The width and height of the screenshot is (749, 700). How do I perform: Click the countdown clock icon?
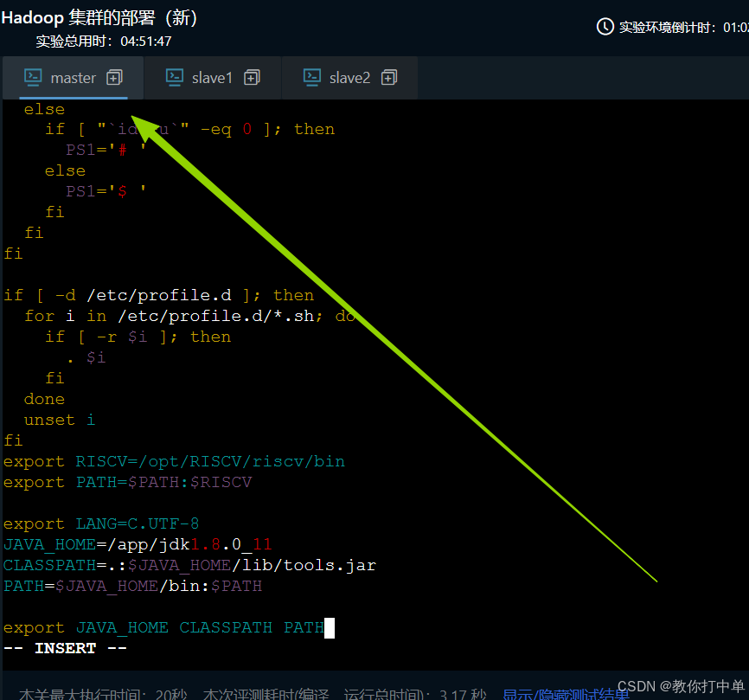[605, 27]
